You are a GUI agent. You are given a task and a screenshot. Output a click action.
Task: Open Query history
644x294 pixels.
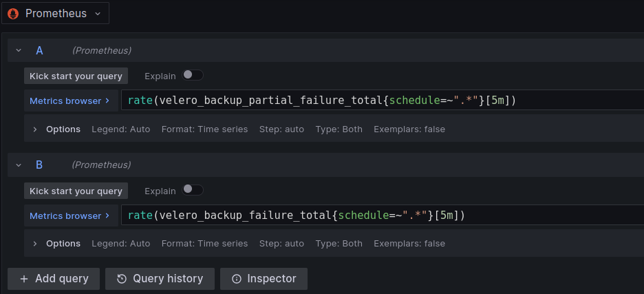[160, 279]
